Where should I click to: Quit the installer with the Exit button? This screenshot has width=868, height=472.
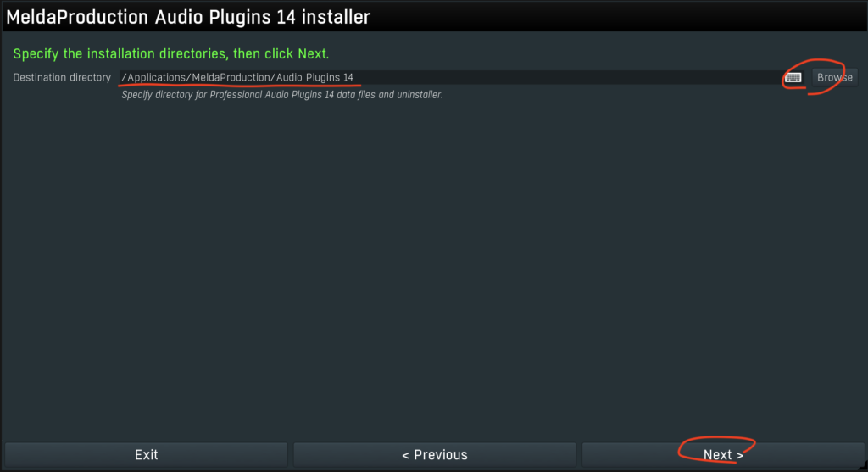click(x=146, y=455)
